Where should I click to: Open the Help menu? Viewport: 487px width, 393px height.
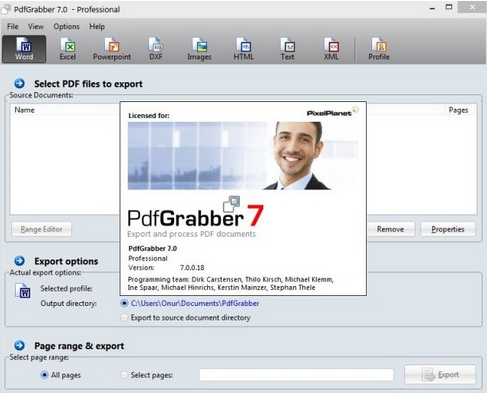(x=97, y=26)
